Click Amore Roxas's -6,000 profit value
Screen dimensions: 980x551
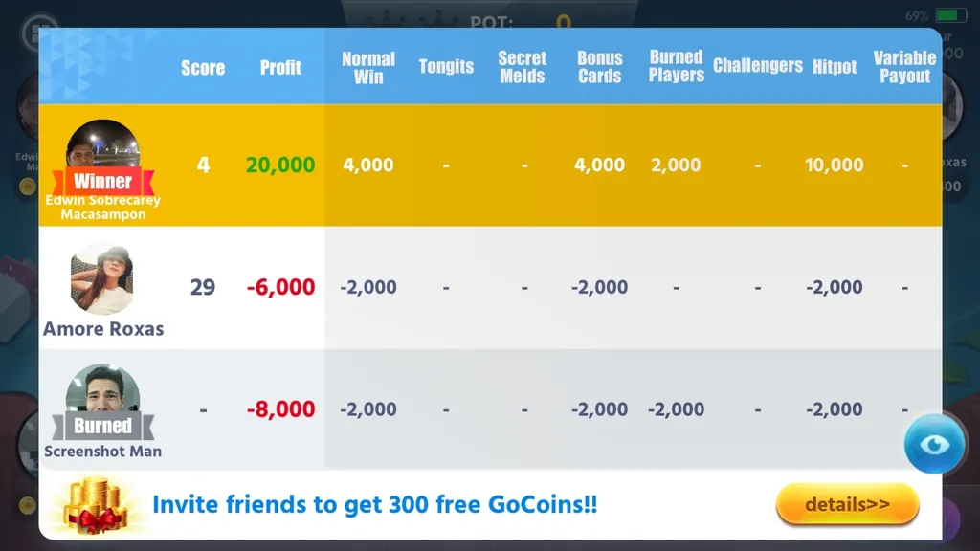[x=280, y=287]
